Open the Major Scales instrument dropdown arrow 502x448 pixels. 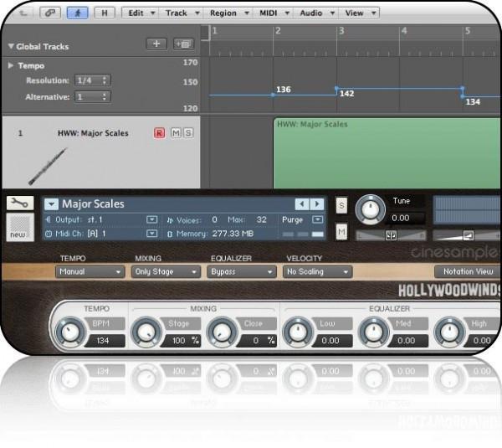click(51, 204)
